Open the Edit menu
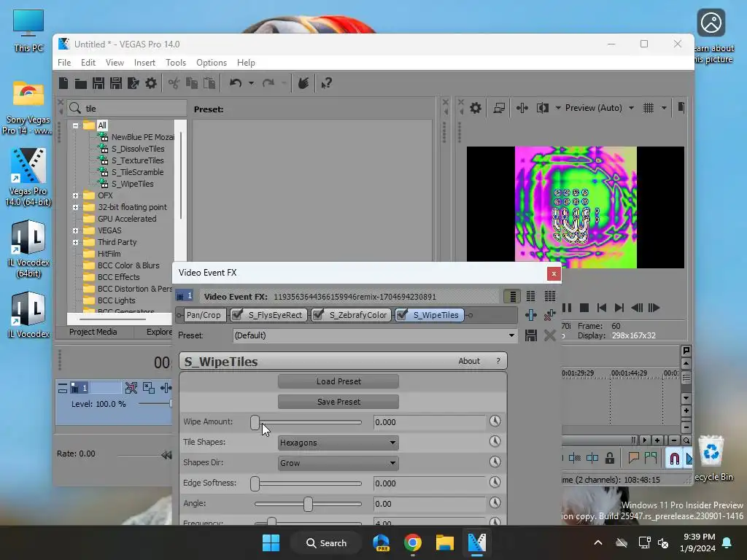Image resolution: width=747 pixels, height=560 pixels. [x=88, y=63]
